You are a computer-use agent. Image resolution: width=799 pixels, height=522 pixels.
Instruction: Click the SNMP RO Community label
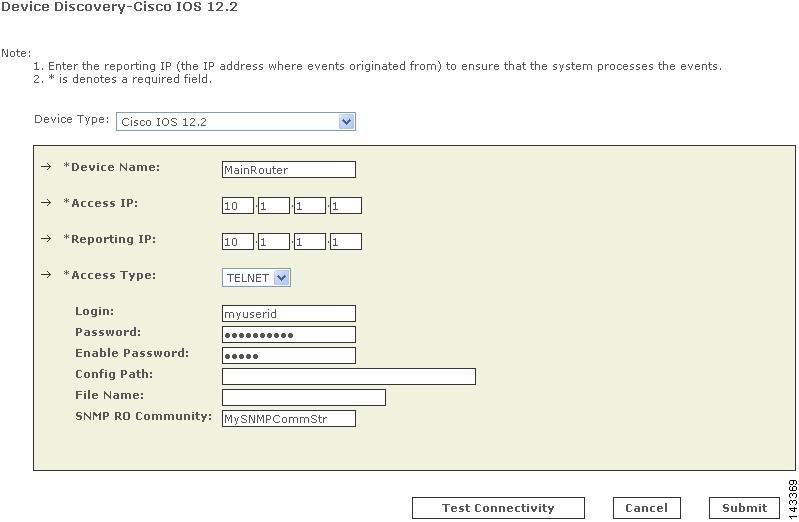tap(143, 416)
